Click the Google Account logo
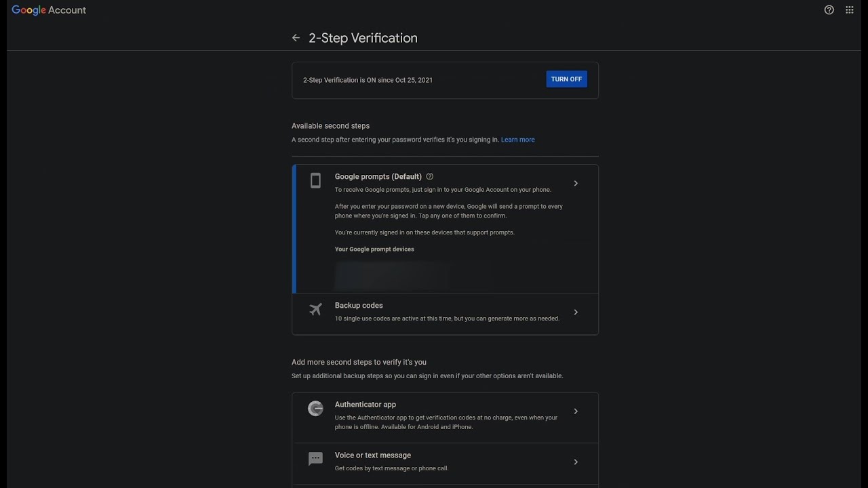 [49, 10]
